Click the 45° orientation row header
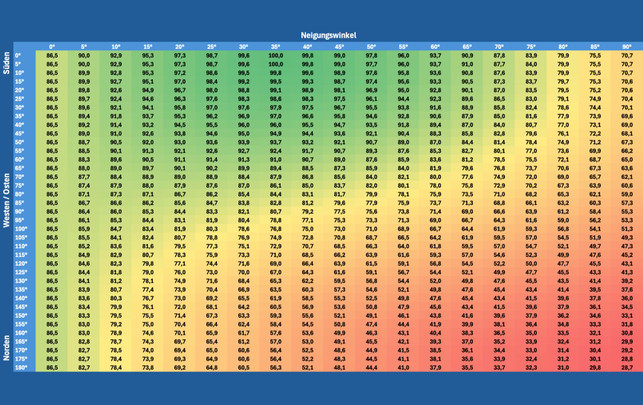 pos(22,134)
